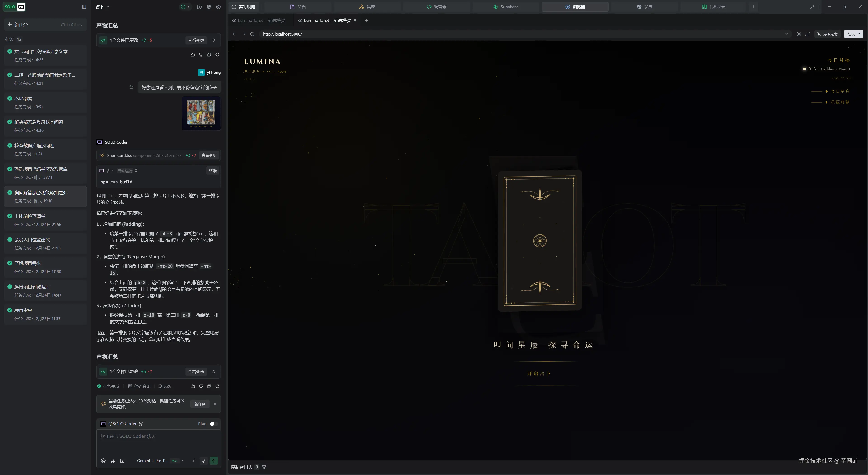
Task: Open the console log filter icon
Action: (264, 467)
